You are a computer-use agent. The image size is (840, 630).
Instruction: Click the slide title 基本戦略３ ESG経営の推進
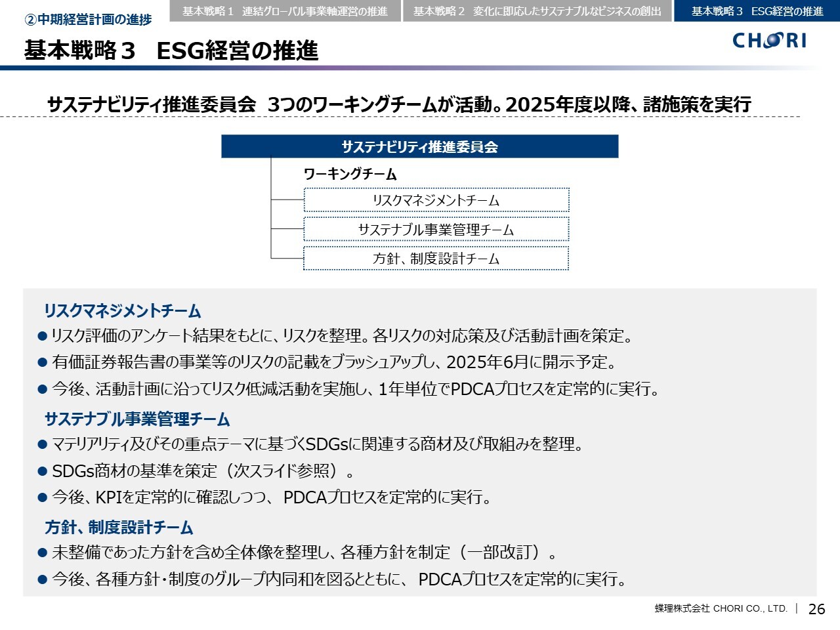(171, 51)
